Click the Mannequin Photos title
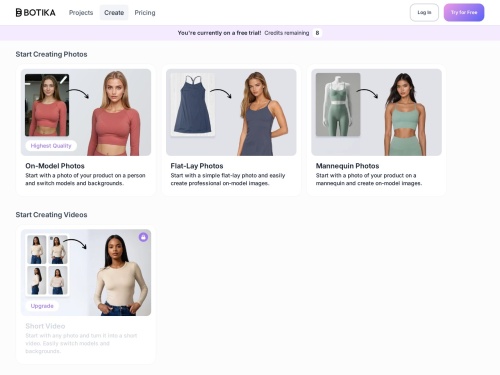The image size is (500, 375). coord(348,166)
